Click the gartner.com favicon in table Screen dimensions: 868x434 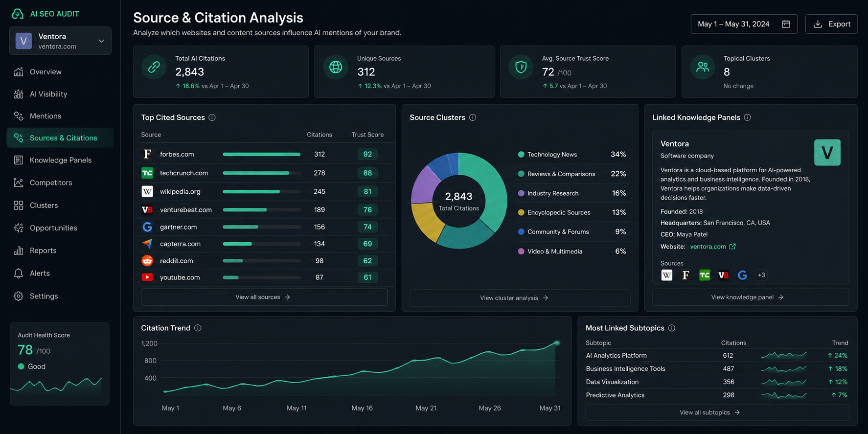147,227
